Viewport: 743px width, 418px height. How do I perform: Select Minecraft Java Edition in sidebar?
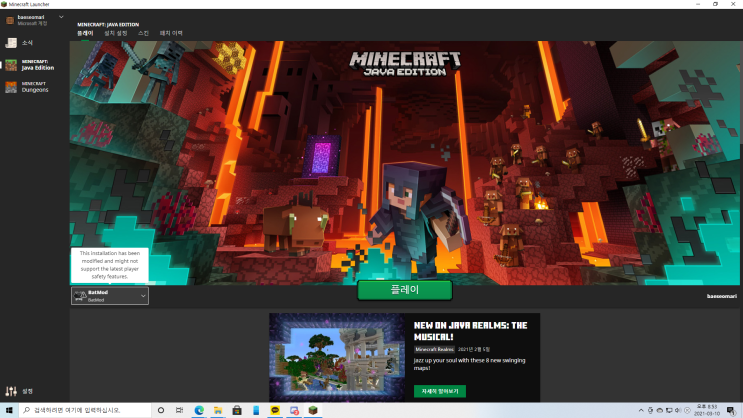click(x=11, y=65)
